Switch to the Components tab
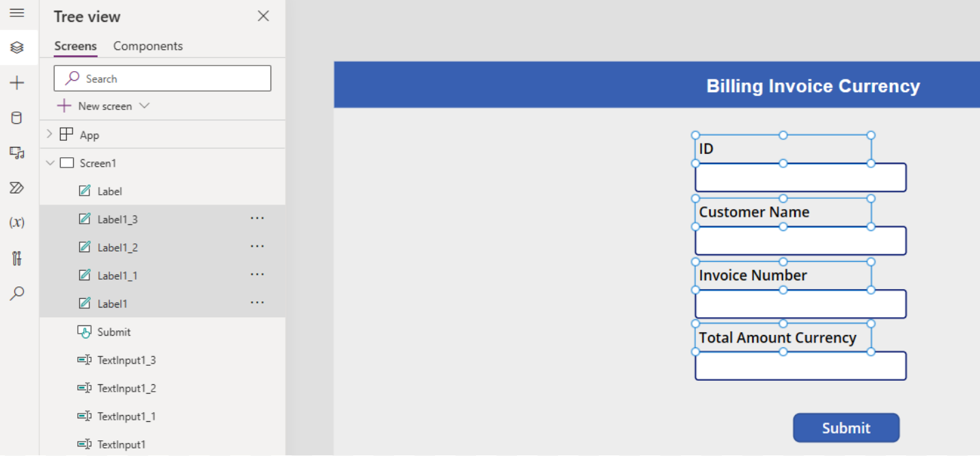This screenshot has width=980, height=456. click(148, 46)
